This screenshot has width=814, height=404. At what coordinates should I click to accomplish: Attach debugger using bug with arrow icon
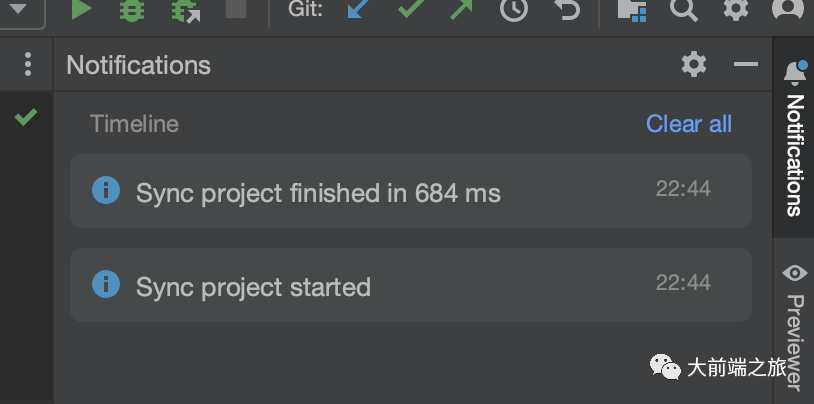(x=186, y=11)
